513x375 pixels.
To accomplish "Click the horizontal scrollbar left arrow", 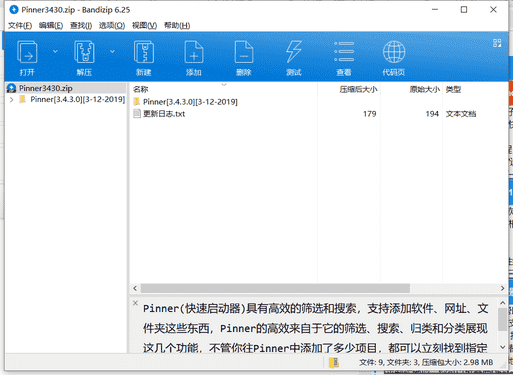I will pos(135,288).
